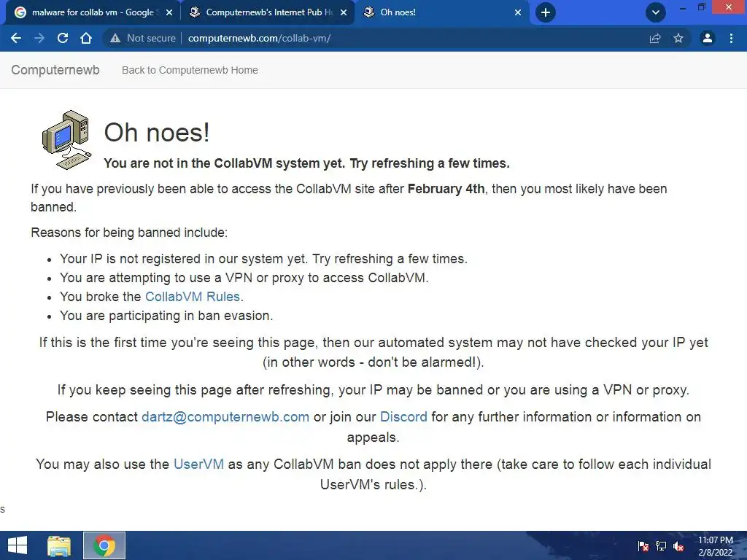Switch to Computernewb's Internet Pub tab
Image resolution: width=747 pixels, height=560 pixels.
[x=267, y=12]
